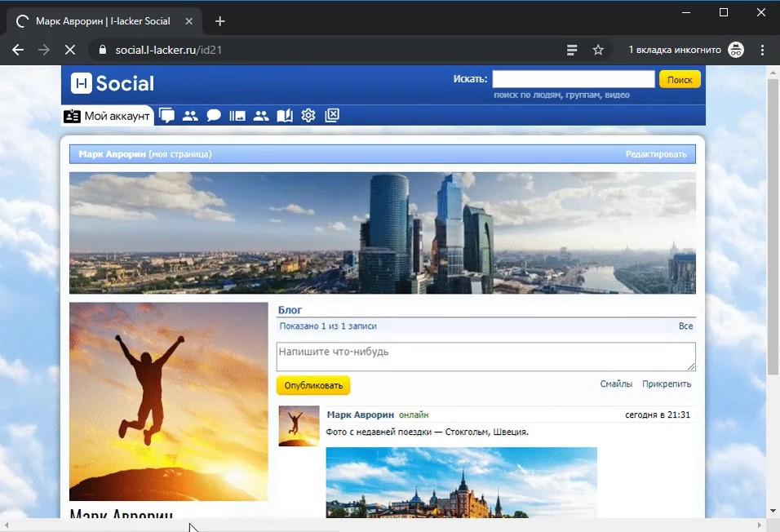The image size is (780, 532).
Task: Bookmark this page with the star icon
Action: (598, 50)
